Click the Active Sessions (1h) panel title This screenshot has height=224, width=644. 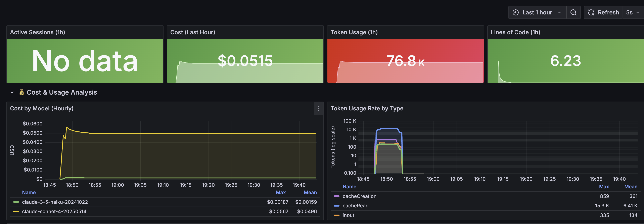(x=38, y=32)
